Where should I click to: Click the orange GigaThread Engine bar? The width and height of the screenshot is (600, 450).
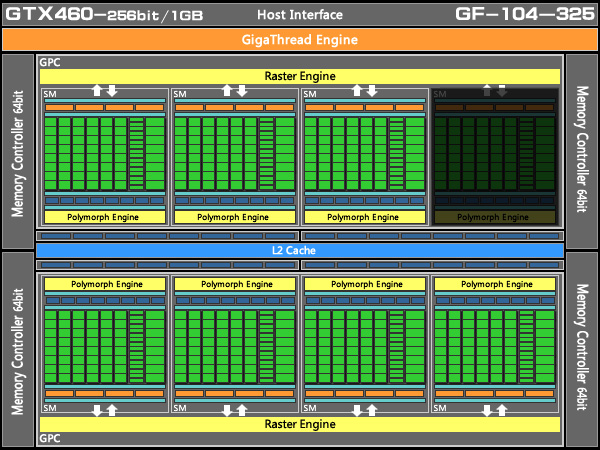coord(300,40)
